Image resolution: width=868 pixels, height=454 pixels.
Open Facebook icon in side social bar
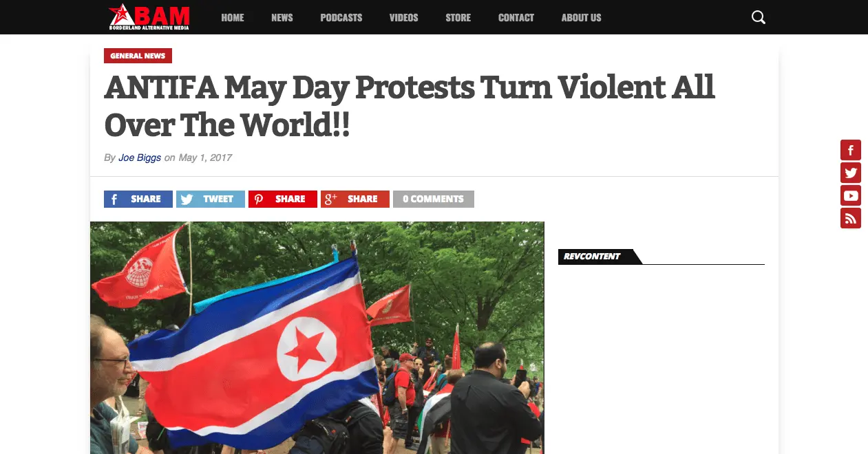click(x=850, y=150)
